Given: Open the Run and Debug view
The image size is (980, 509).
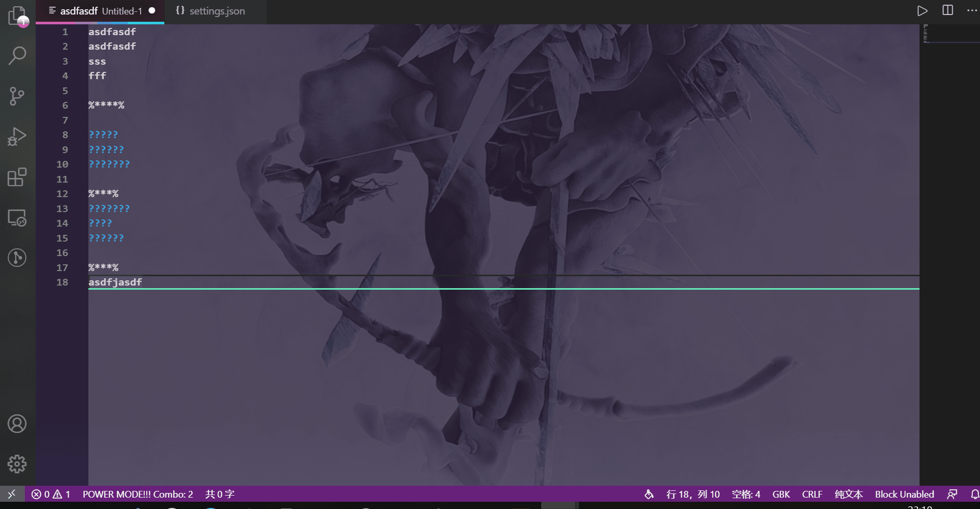Looking at the screenshot, I should coord(17,136).
